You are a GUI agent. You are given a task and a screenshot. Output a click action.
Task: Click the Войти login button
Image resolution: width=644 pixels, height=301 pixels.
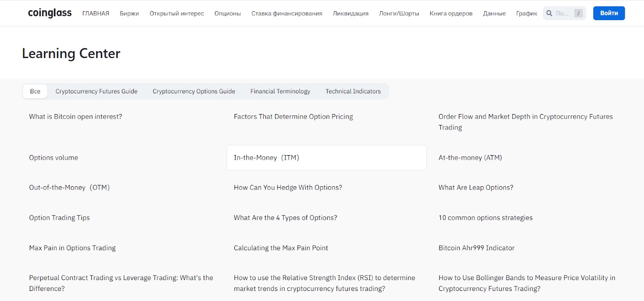click(x=609, y=13)
